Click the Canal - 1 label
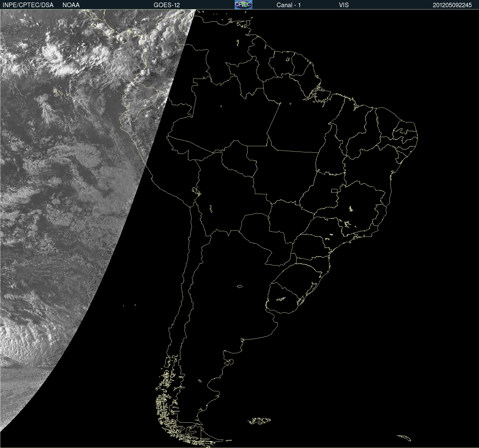 pyautogui.click(x=289, y=5)
